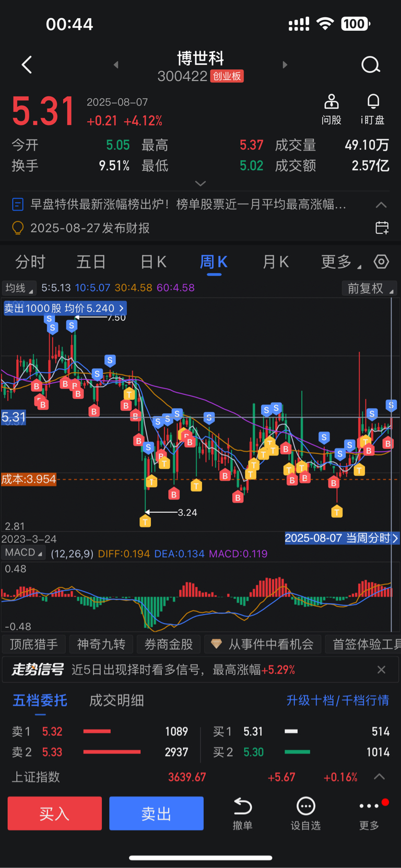The width and height of the screenshot is (401, 868).
Task: Tap the 卖1 5.32 order row
Action: [100, 732]
